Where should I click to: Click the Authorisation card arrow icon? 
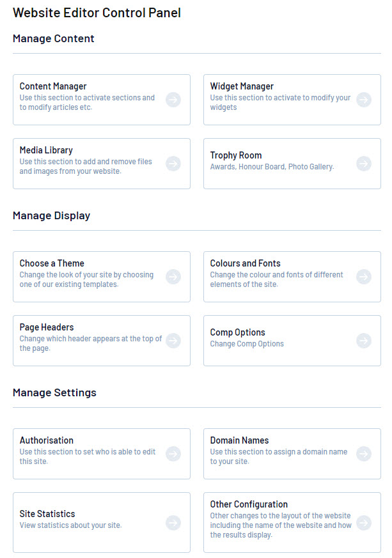[173, 454]
